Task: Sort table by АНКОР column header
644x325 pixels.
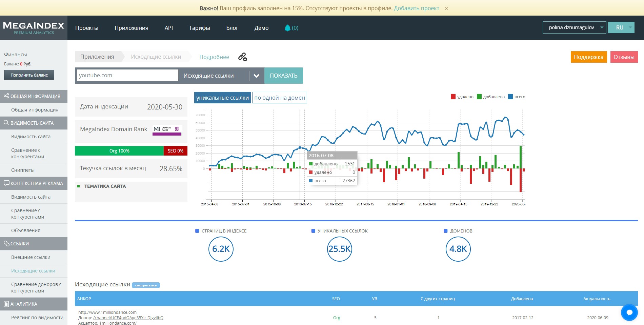Action: click(x=84, y=299)
